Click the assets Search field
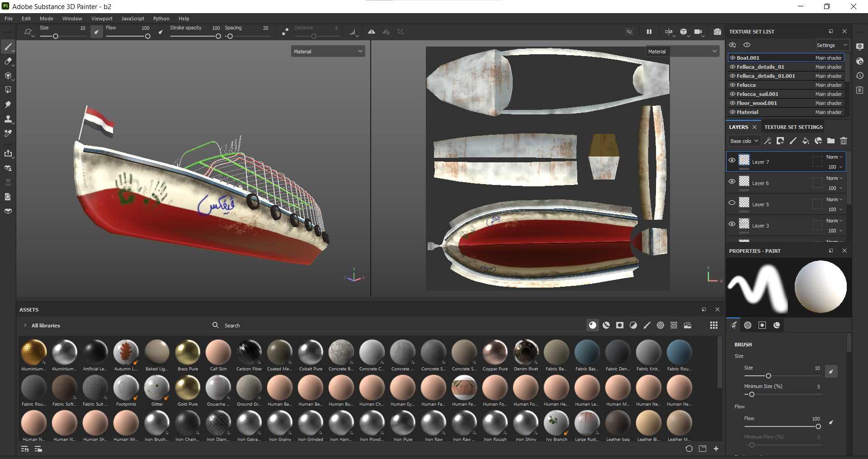Viewport: 868px width, 459px height. (398, 325)
